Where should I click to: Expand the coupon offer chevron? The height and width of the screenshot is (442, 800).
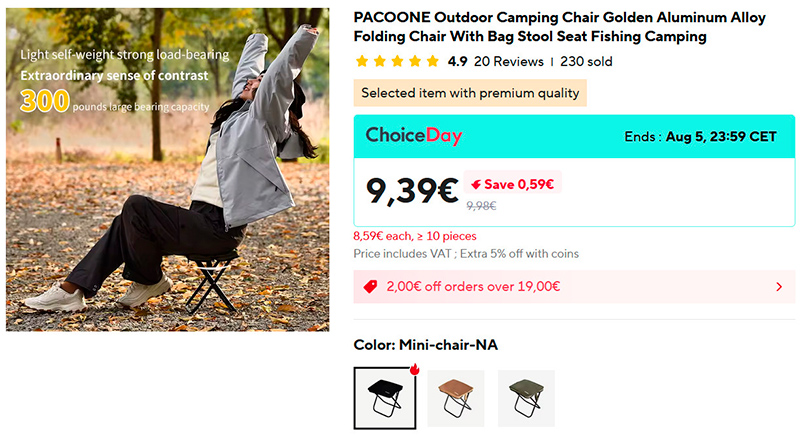(x=779, y=287)
